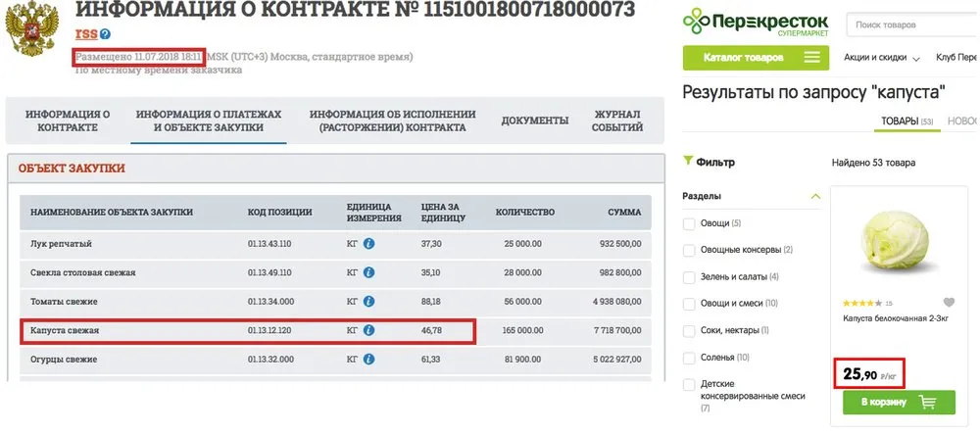The height and width of the screenshot is (435, 980).
Task: Click the sum value 7 718 700,00
Action: [616, 330]
